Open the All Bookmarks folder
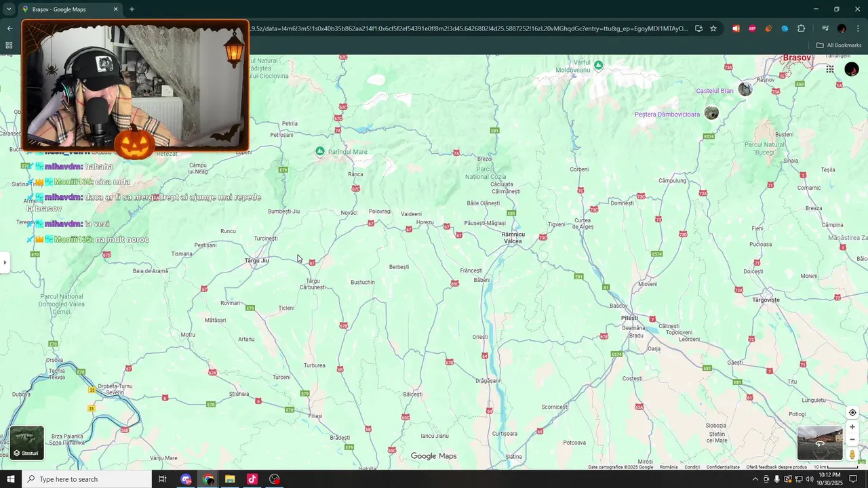 coord(839,45)
